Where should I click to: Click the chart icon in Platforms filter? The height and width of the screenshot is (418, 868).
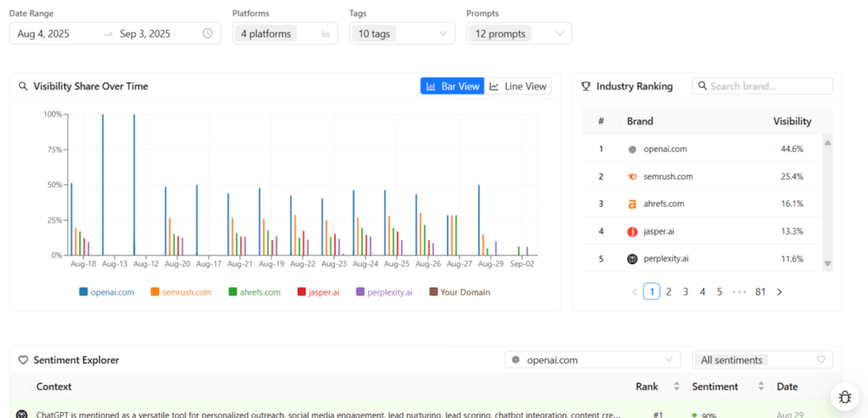(x=326, y=34)
